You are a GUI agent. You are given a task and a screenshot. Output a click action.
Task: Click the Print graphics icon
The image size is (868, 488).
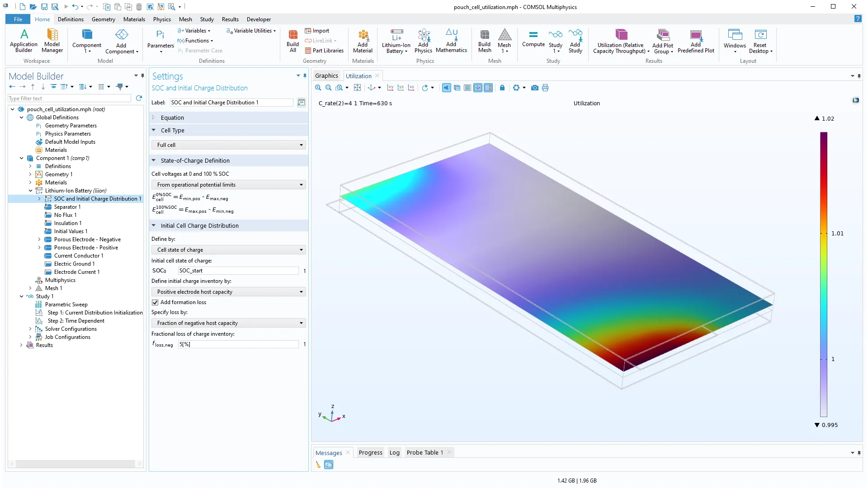coord(545,88)
